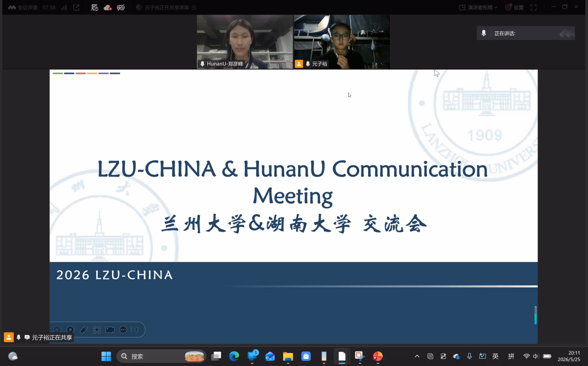
Task: Open list beside 元子裕正在共享屏幕
Action: 194,7
